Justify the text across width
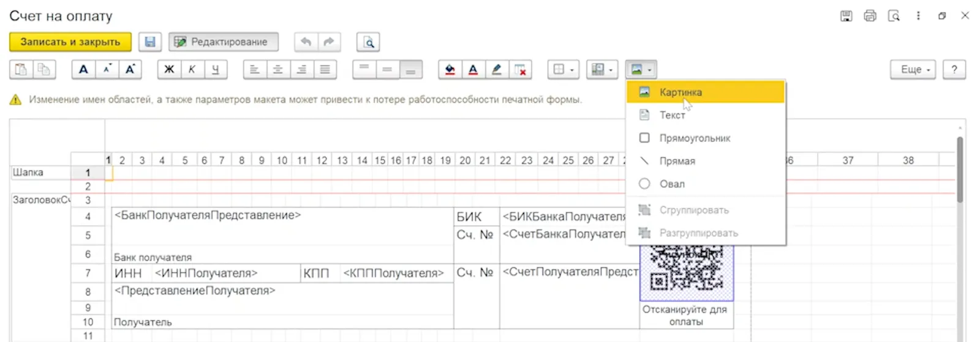This screenshot has width=980, height=342. 325,70
